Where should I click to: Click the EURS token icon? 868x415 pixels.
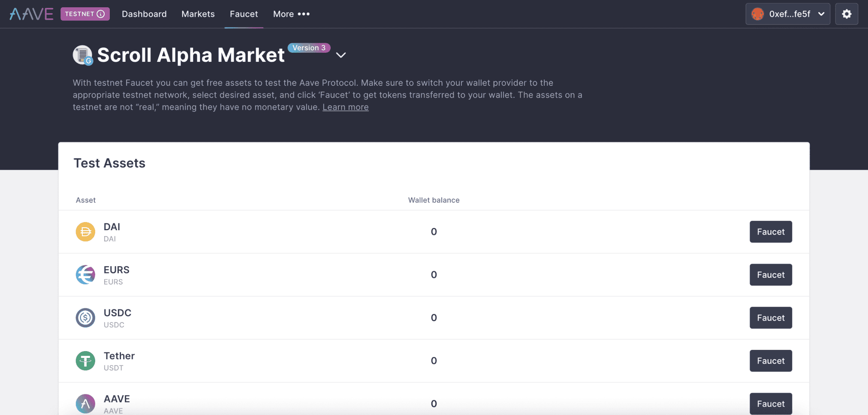point(85,275)
